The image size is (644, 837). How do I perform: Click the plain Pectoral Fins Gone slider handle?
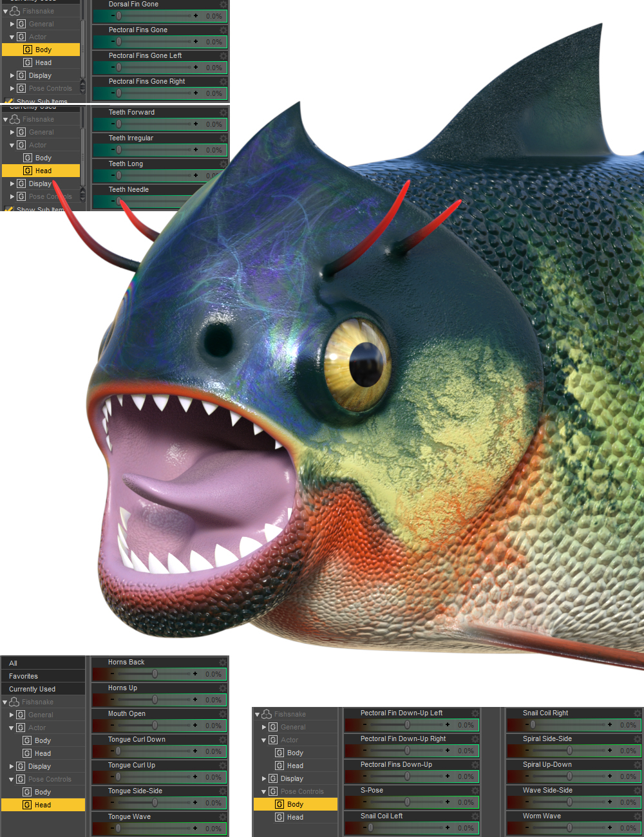[x=118, y=41]
